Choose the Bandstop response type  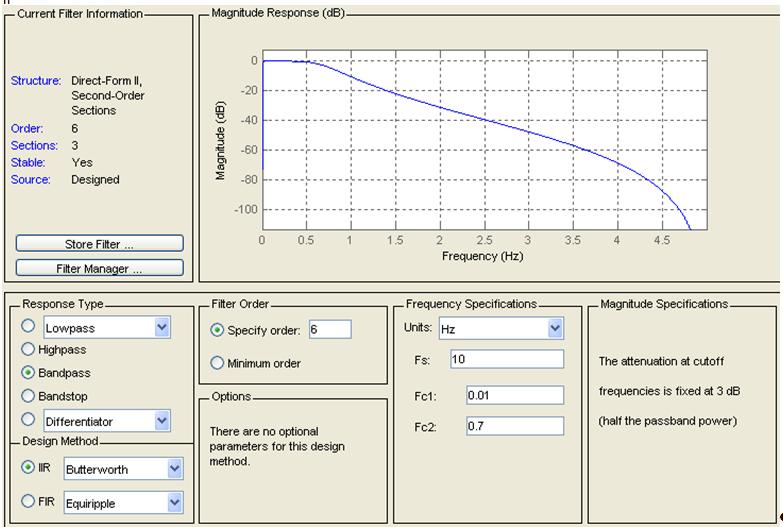tap(28, 396)
